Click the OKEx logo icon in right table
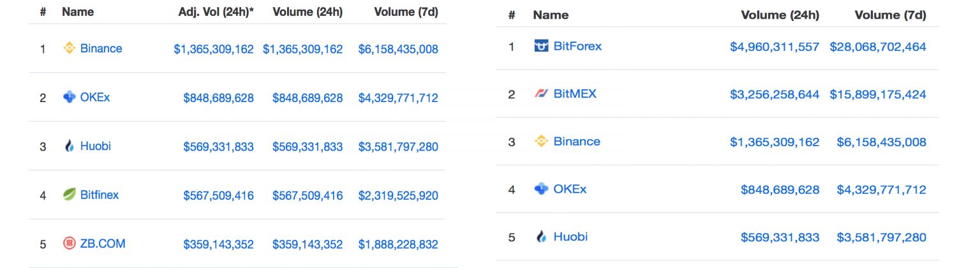This screenshot has width=980, height=268. [x=541, y=189]
